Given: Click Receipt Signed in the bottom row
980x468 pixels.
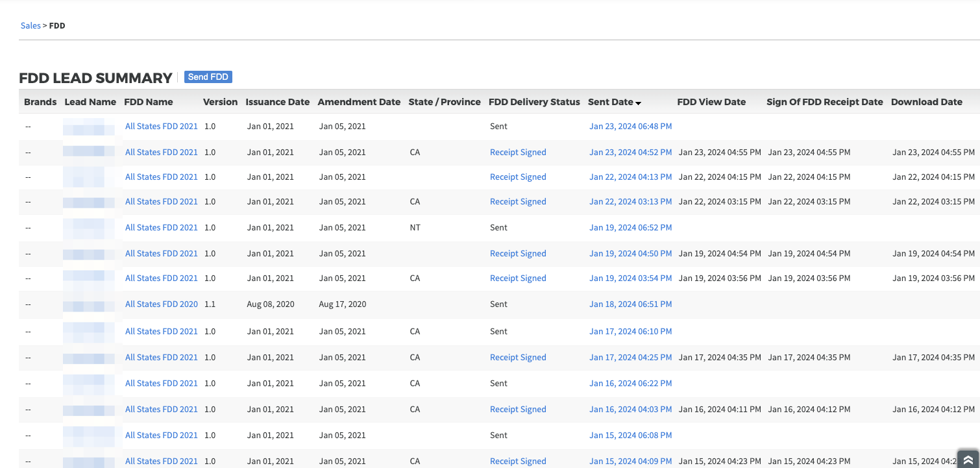Looking at the screenshot, I should [x=518, y=461].
